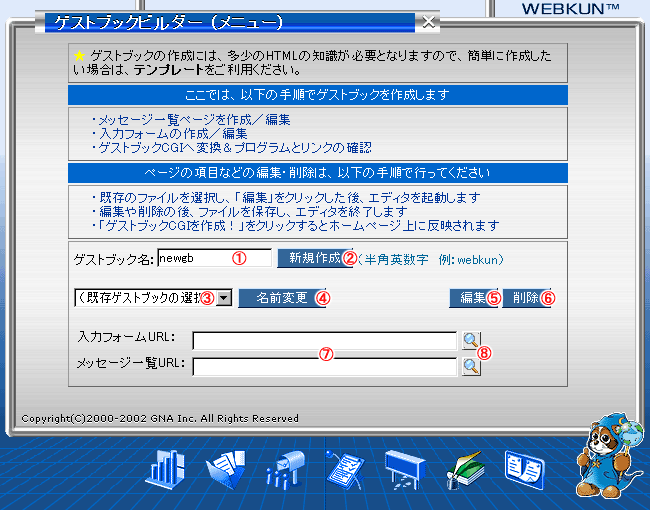Click the 削除 button
Screen dimensions: 650x510
point(526,297)
